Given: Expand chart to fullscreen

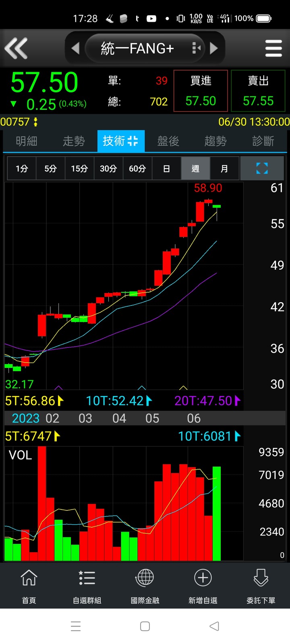Looking at the screenshot, I should (262, 168).
